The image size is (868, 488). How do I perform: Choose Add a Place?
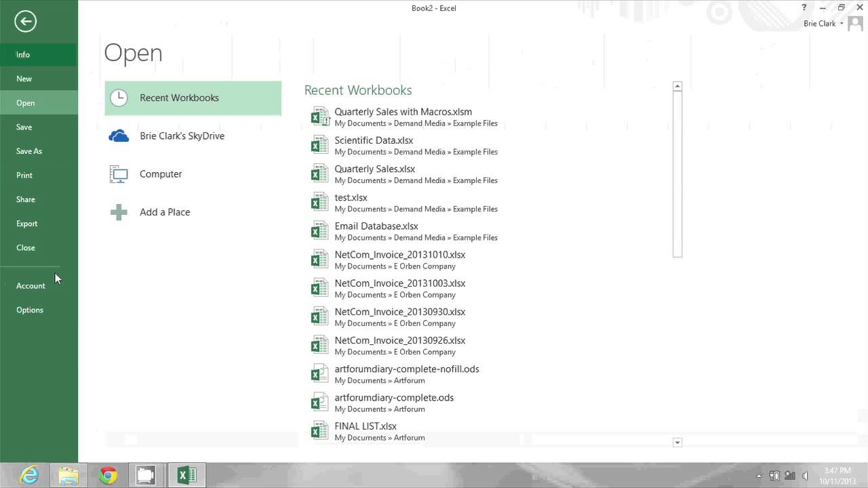pos(193,212)
